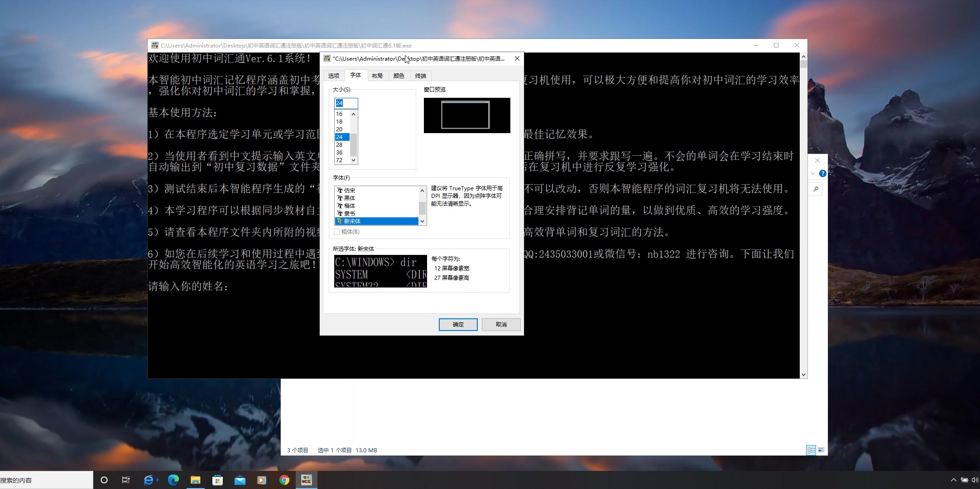Select the 楷体 font
This screenshot has width=980, height=489.
coord(376,206)
